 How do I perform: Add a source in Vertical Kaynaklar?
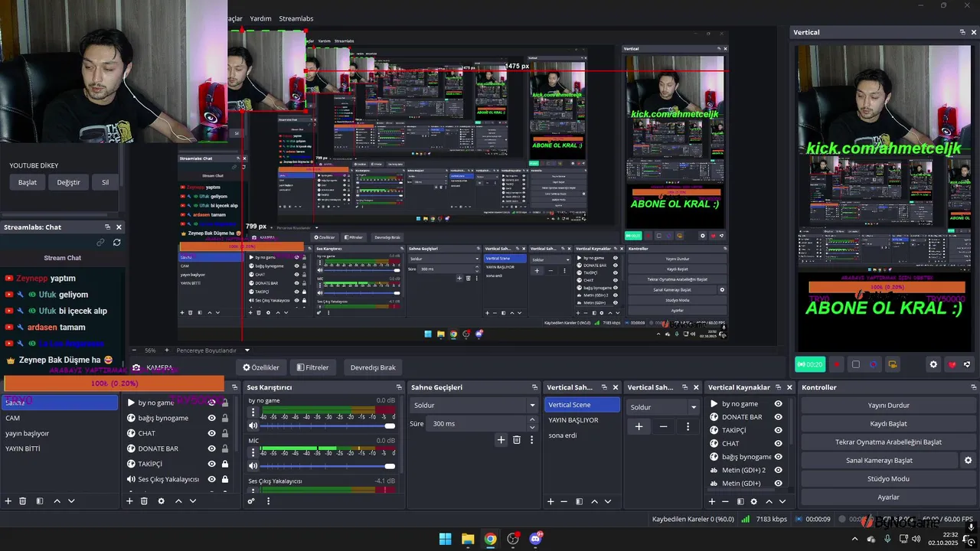[x=712, y=501]
